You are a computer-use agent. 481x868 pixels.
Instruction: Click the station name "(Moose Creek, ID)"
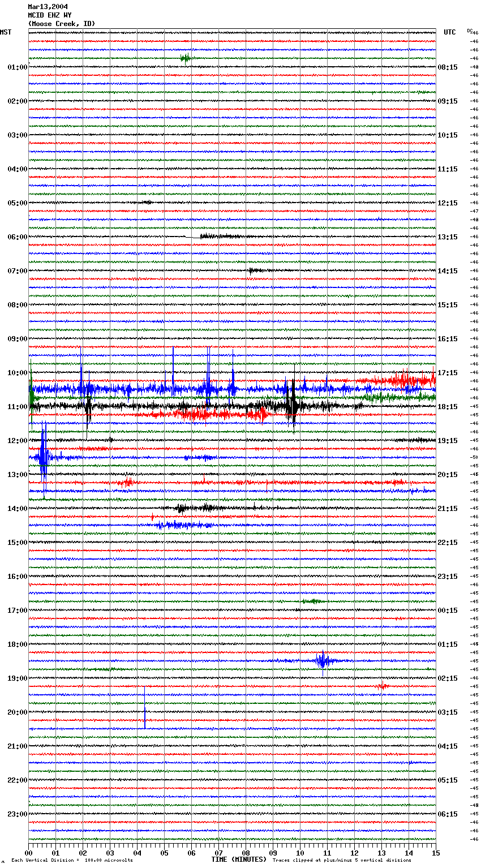click(x=62, y=24)
